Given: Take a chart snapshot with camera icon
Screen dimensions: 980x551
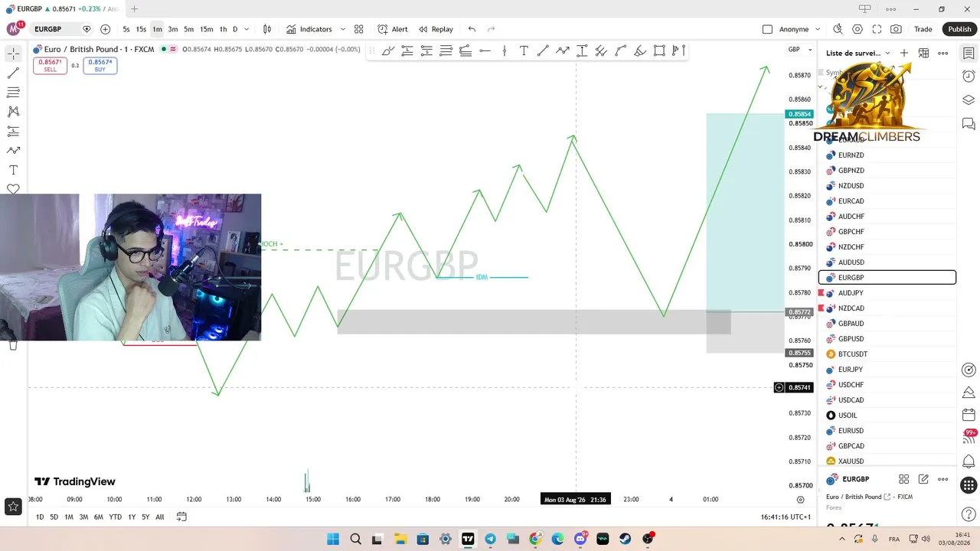Looking at the screenshot, I should click(x=896, y=29).
